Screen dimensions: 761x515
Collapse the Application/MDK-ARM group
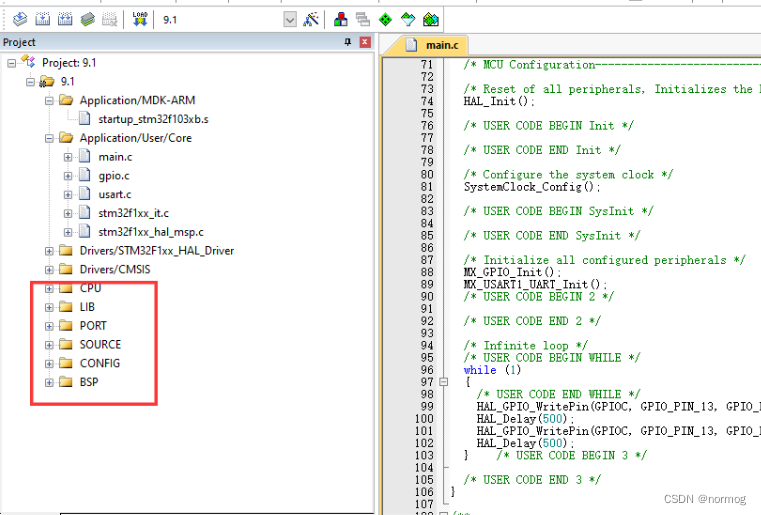pos(49,101)
